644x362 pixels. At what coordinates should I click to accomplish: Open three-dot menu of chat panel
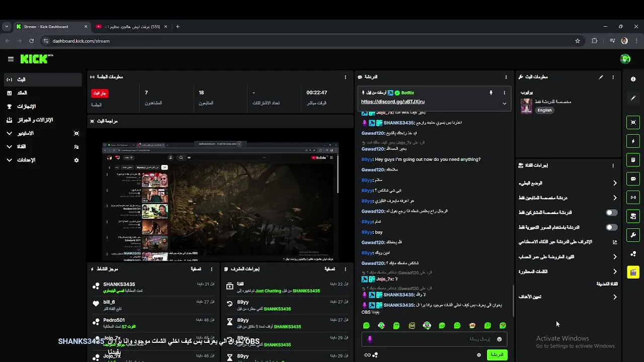click(x=506, y=77)
